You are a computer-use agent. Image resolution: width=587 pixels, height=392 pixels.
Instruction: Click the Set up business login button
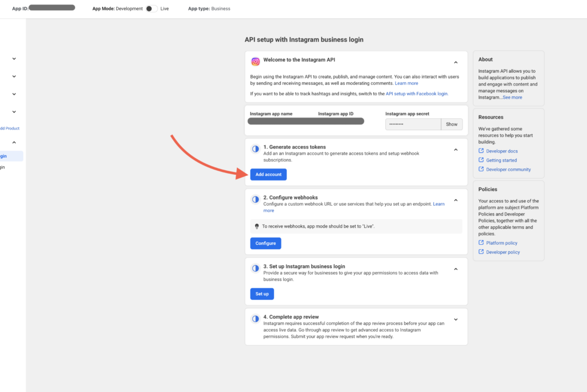pos(262,294)
